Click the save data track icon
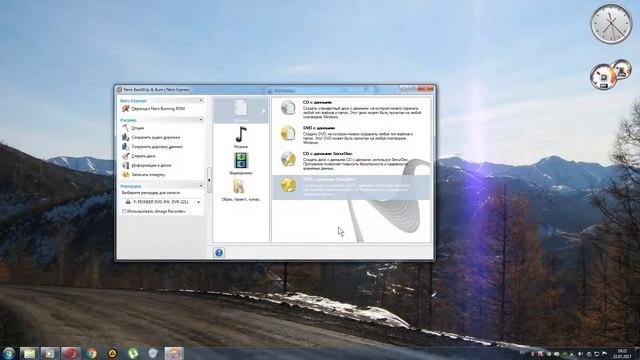Image resolution: width=640 pixels, height=360 pixels. point(126,147)
